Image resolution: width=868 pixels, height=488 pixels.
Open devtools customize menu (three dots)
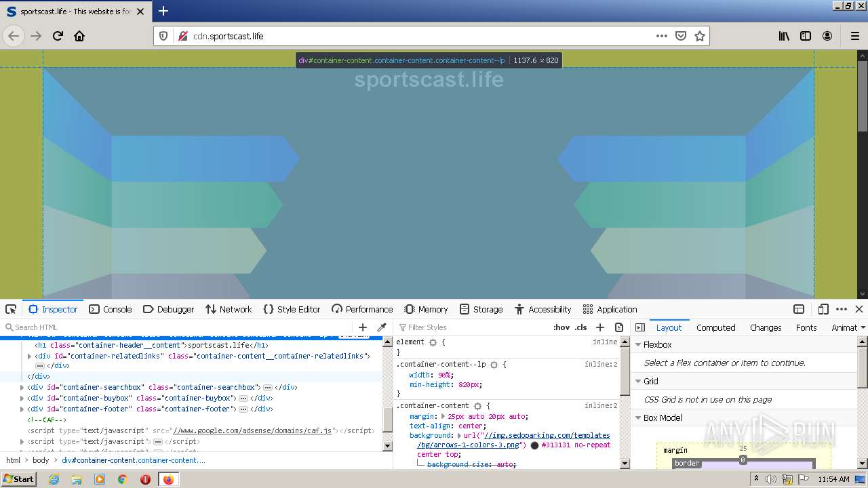(x=842, y=309)
